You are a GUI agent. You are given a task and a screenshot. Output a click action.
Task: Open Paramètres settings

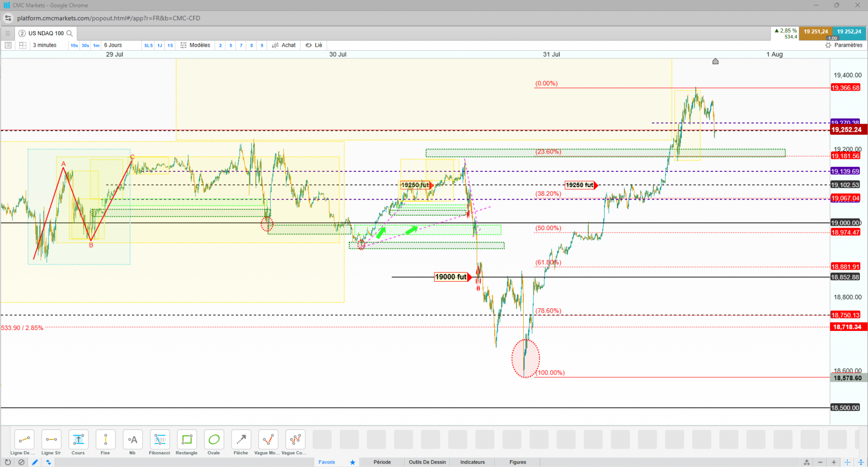point(844,45)
